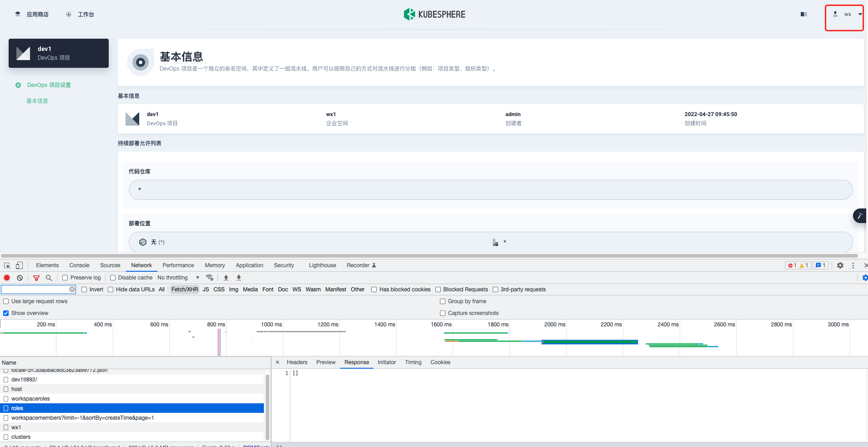Screen dimensions: 868x447
Task: Switch to the Console tab
Action: coord(79,265)
